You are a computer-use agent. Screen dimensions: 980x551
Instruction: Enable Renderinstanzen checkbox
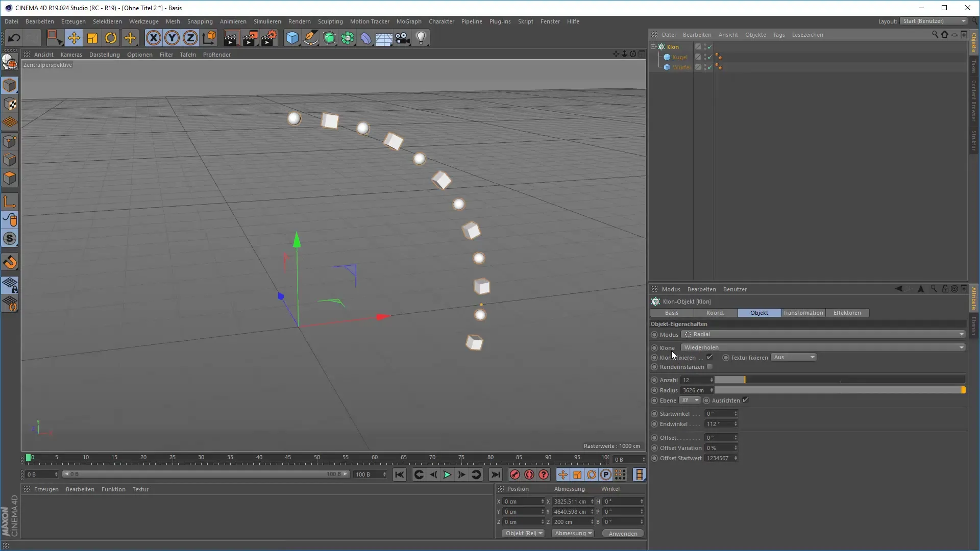point(709,367)
